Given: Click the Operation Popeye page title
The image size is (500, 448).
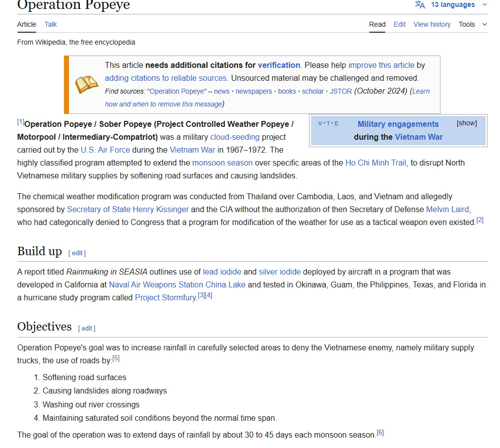Looking at the screenshot, I should pyautogui.click(x=73, y=5).
